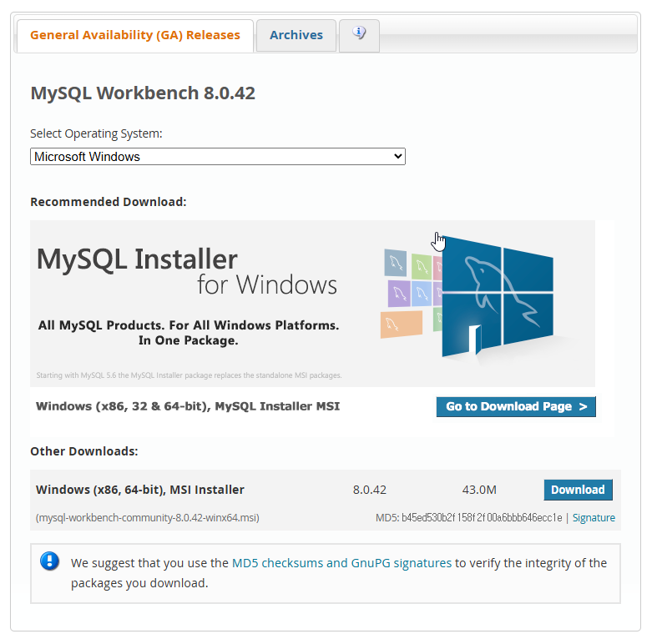Switch to the Archives tab
Viewport: 657px width, 644px height.
pyautogui.click(x=296, y=35)
